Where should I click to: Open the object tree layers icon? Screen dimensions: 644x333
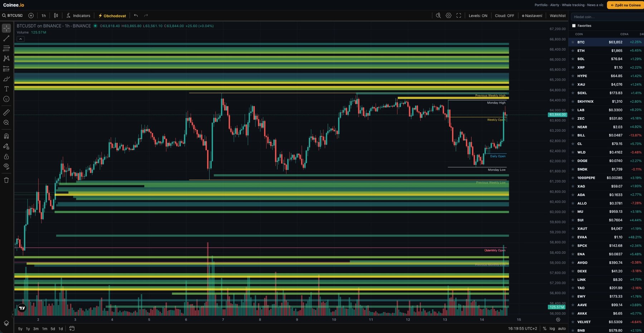pos(6,323)
